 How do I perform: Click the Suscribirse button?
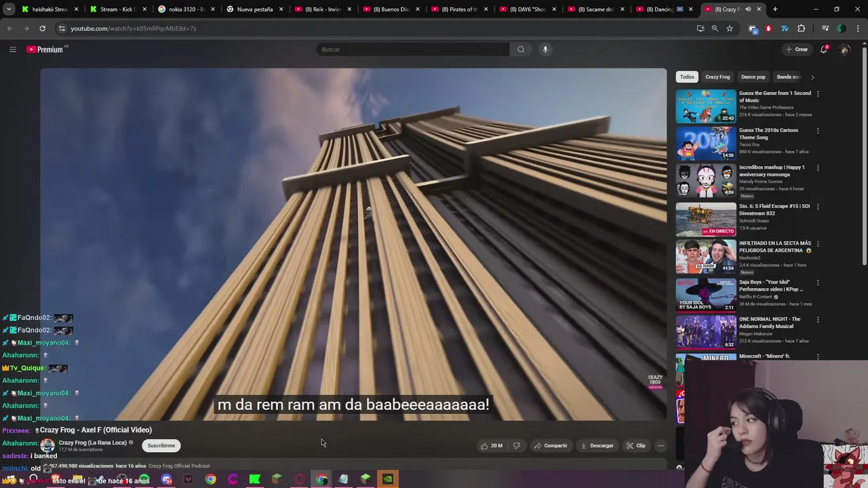(161, 445)
